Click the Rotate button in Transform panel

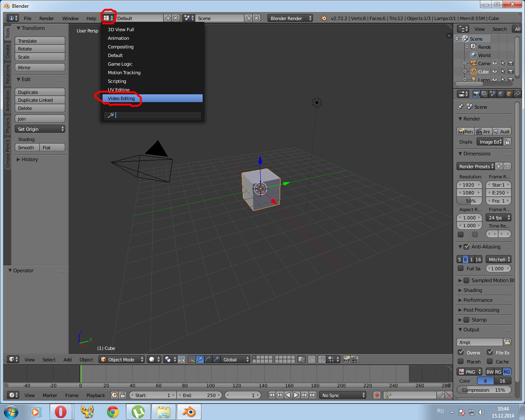pos(40,49)
